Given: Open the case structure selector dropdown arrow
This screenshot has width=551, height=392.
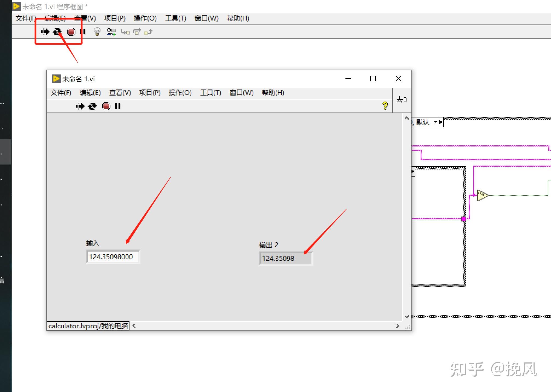Looking at the screenshot, I should 435,122.
